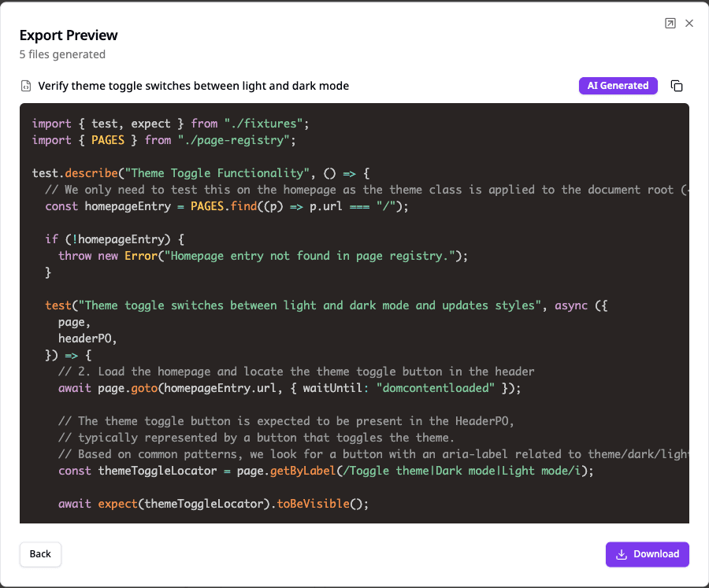Click the Export Preview title

click(69, 35)
